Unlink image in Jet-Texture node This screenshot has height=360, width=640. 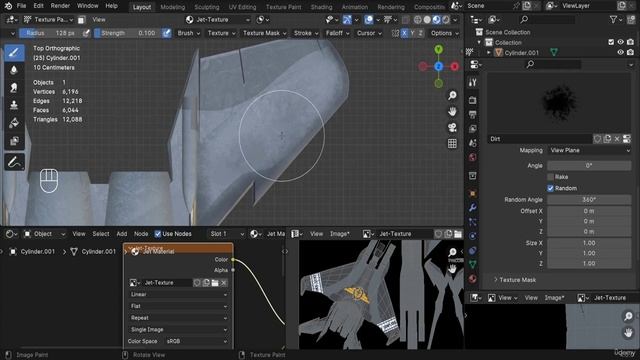[x=224, y=282]
